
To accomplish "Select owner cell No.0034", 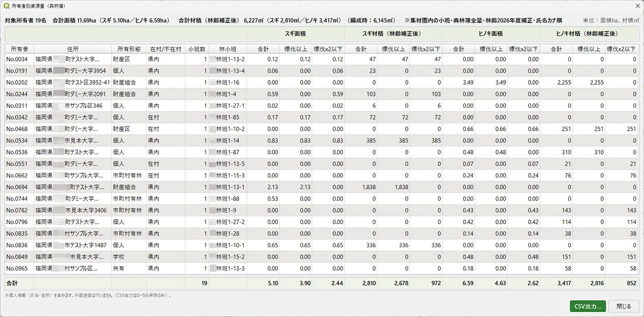I will (19, 59).
